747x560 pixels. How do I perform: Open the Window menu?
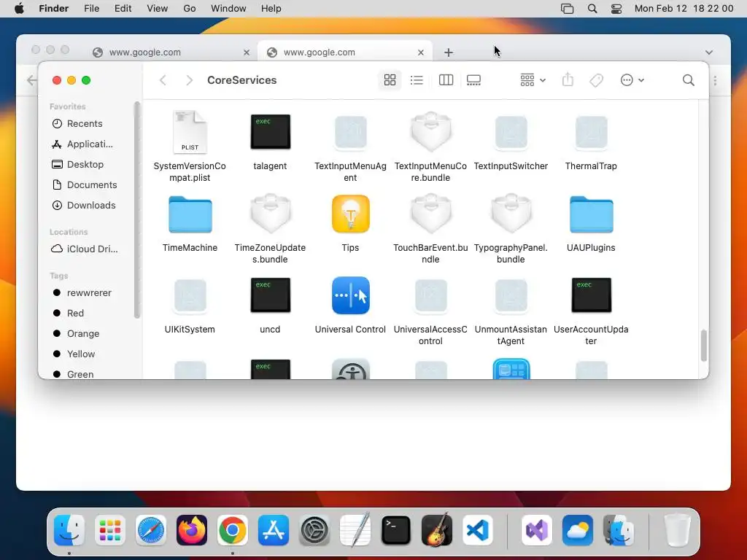(228, 9)
